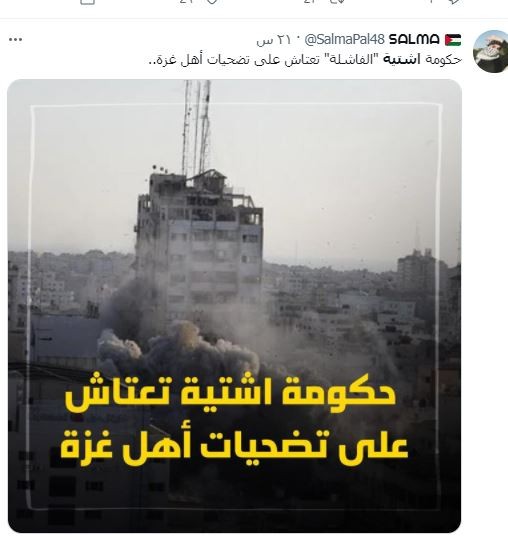Click the damaged high-rise in the photo
The height and width of the screenshot is (540, 508).
(x=199, y=243)
